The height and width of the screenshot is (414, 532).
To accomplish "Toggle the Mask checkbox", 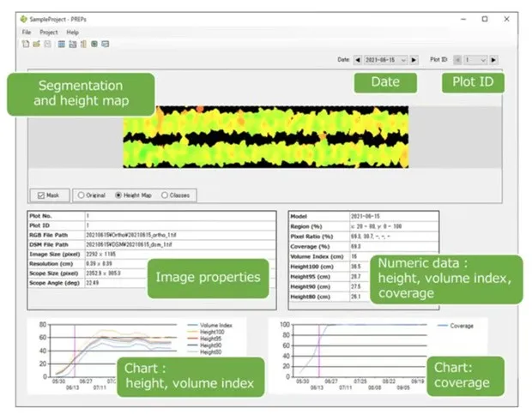I will point(41,195).
